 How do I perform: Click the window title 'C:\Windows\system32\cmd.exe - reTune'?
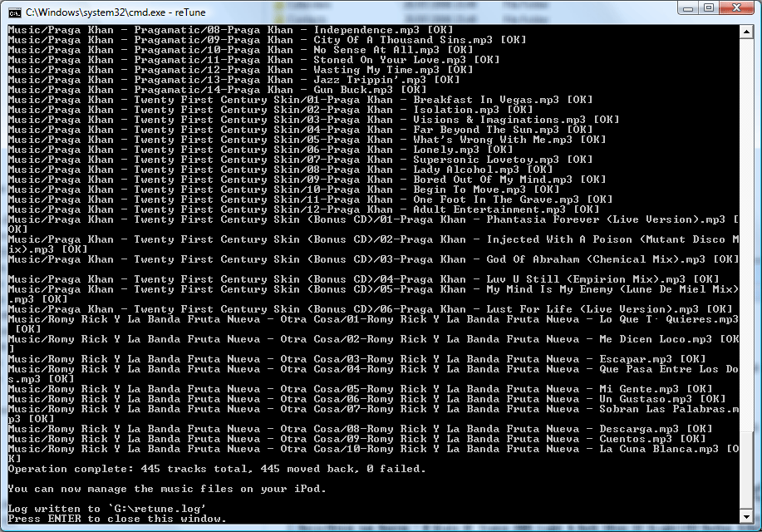pos(116,12)
